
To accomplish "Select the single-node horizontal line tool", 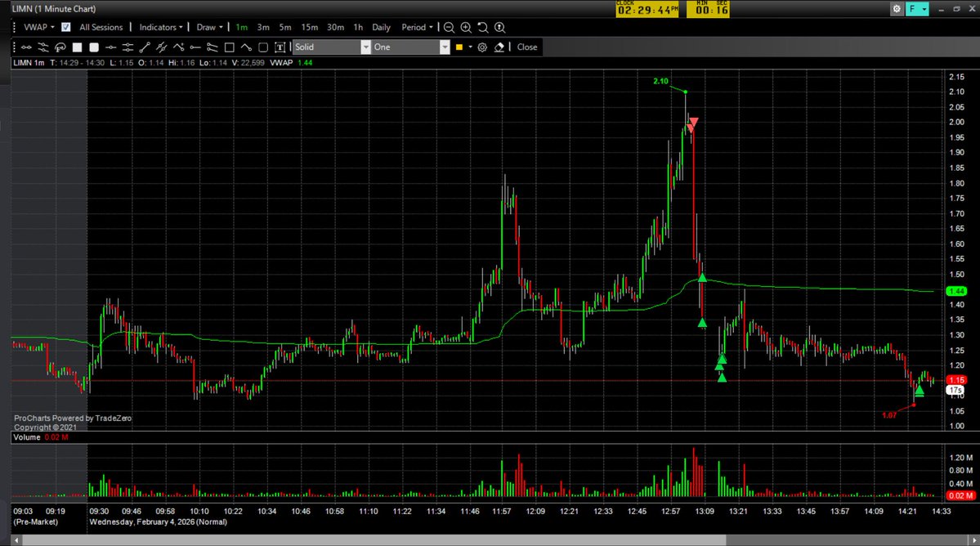I will pos(110,47).
